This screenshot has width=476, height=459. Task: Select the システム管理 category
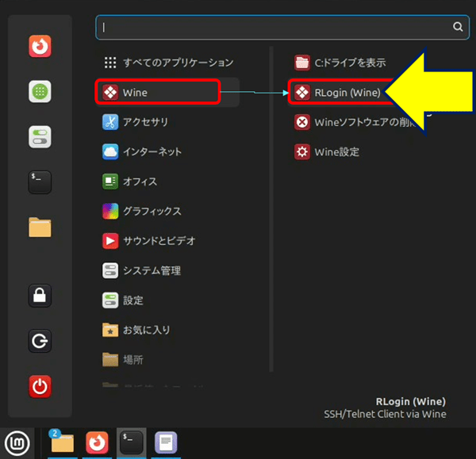coord(168,270)
